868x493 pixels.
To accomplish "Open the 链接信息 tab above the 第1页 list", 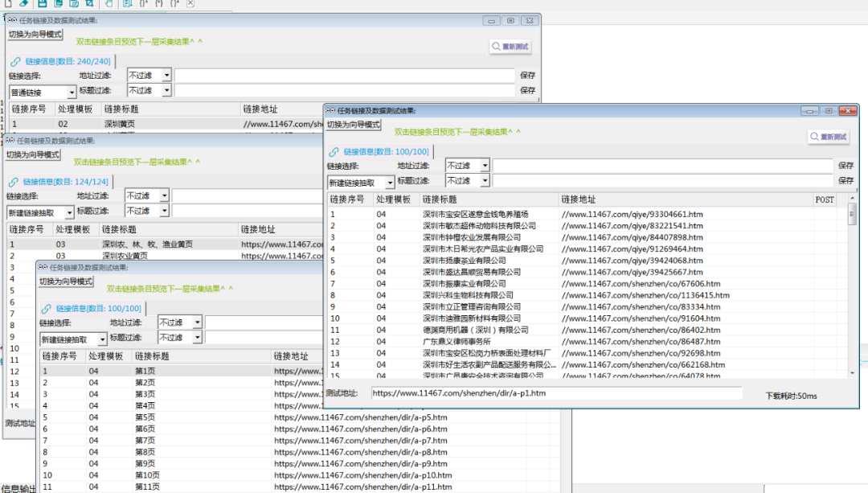I will (92, 309).
